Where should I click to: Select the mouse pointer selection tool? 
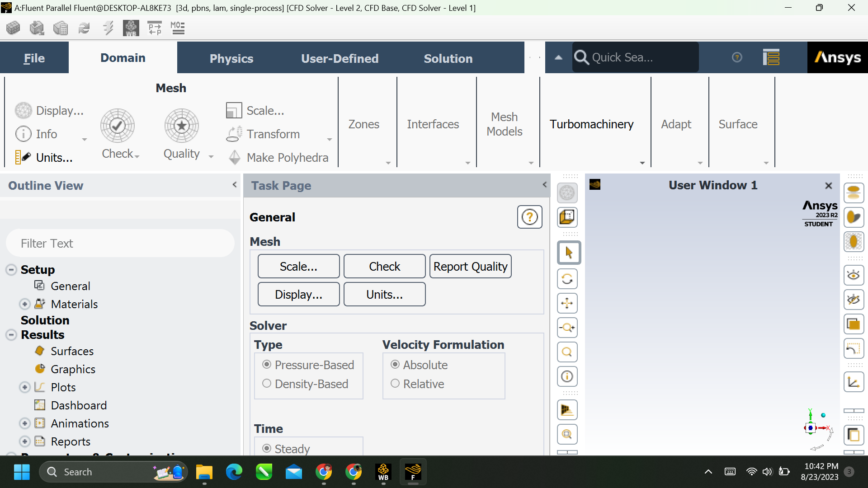[x=569, y=253]
